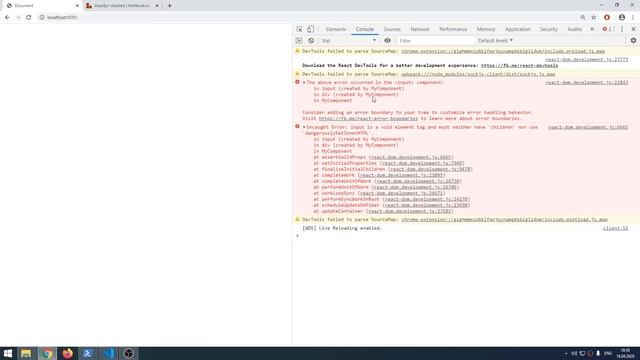Close the Document browser tab
The width and height of the screenshot is (640, 360).
pyautogui.click(x=77, y=6)
